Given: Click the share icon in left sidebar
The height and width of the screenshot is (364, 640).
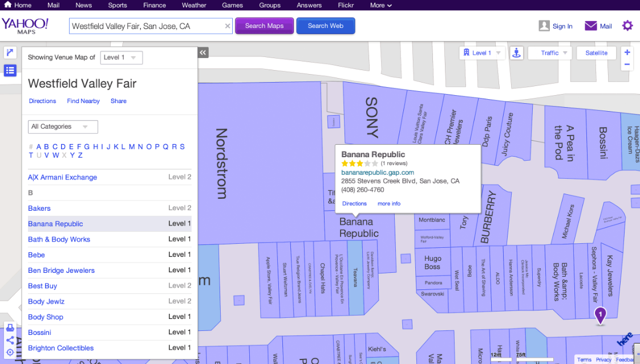Looking at the screenshot, I should (x=10, y=340).
